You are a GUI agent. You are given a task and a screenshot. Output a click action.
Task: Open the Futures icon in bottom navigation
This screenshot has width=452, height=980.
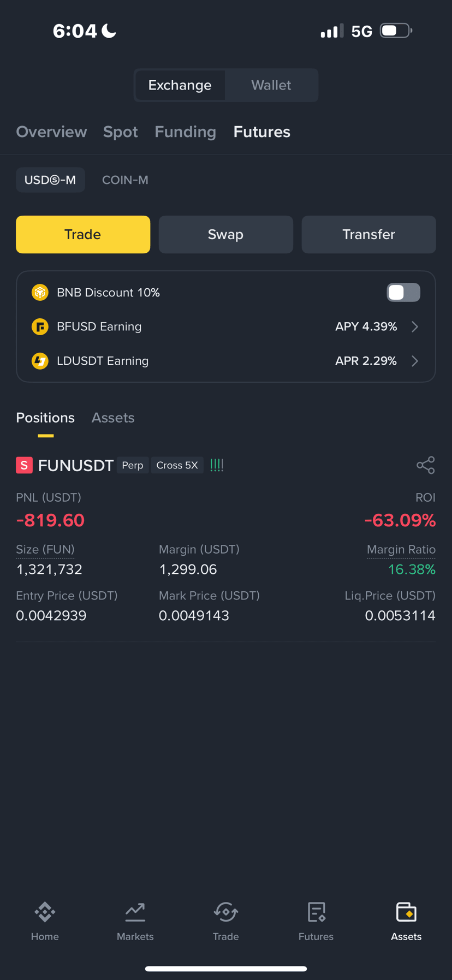click(x=316, y=911)
